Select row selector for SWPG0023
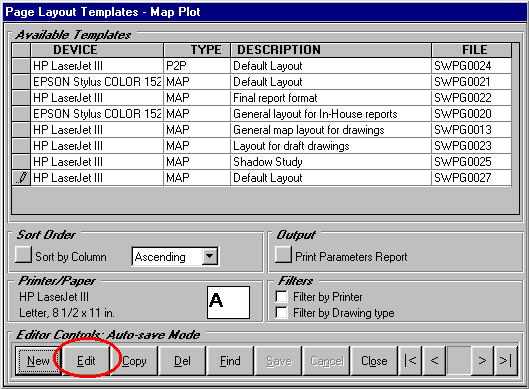Viewport: 529px width, 389px height. click(21, 146)
